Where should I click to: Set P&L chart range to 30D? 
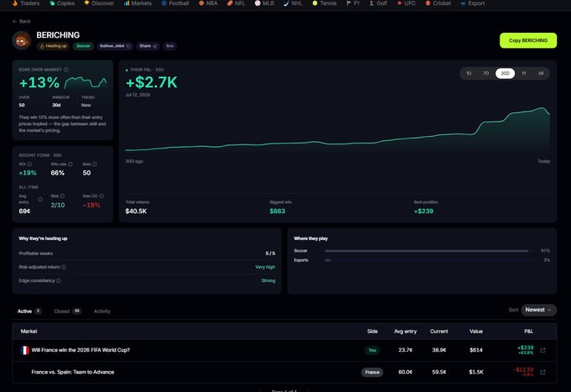[506, 74]
